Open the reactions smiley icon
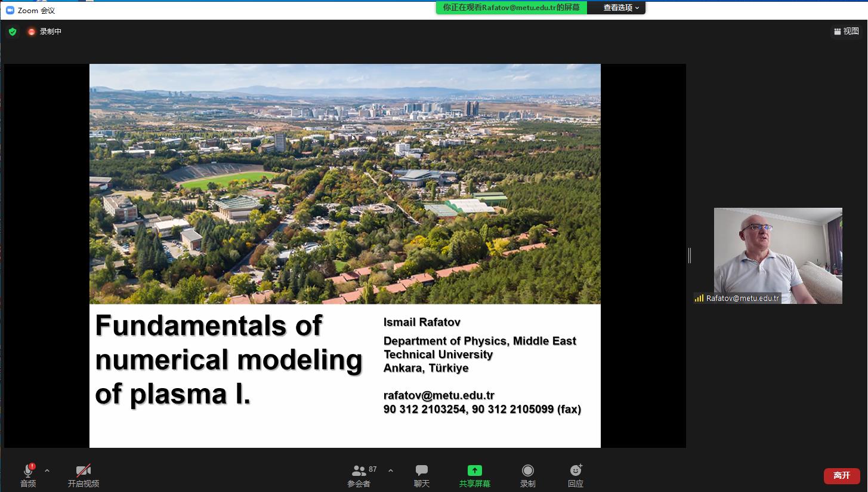Image resolution: width=868 pixels, height=492 pixels. coord(575,471)
